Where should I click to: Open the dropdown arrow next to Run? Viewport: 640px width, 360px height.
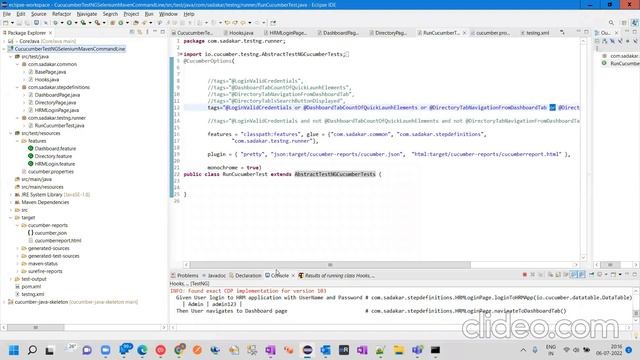[x=76, y=23]
